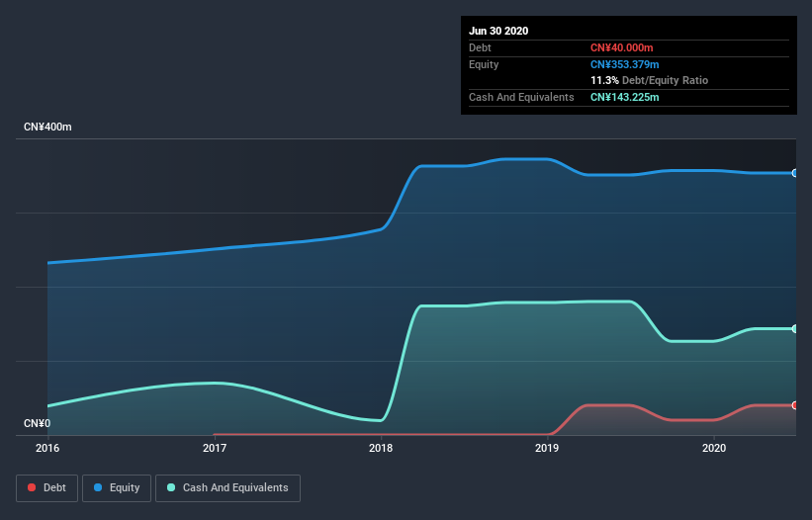The image size is (812, 520).
Task: Click the CN¥40.000m debt value
Action: tap(621, 47)
